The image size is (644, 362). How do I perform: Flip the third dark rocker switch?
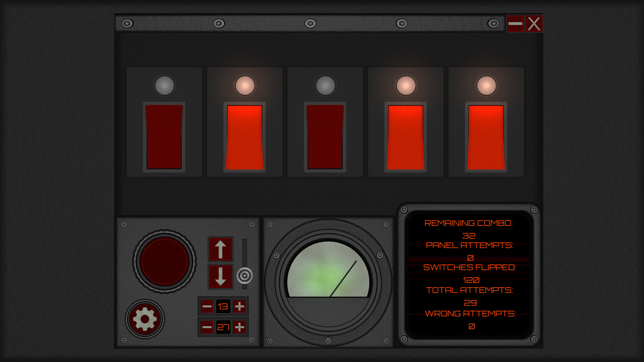click(x=325, y=137)
